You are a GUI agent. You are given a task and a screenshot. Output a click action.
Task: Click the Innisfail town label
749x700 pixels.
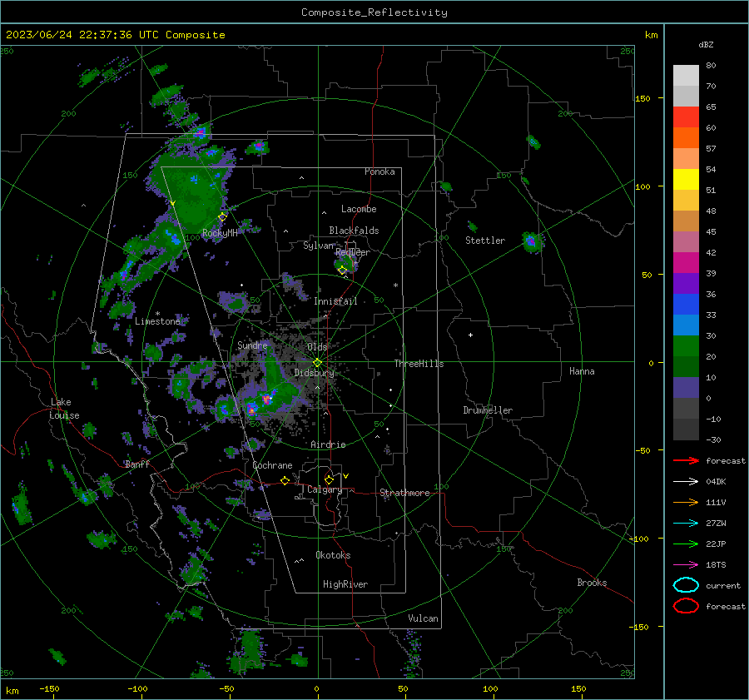pos(335,301)
